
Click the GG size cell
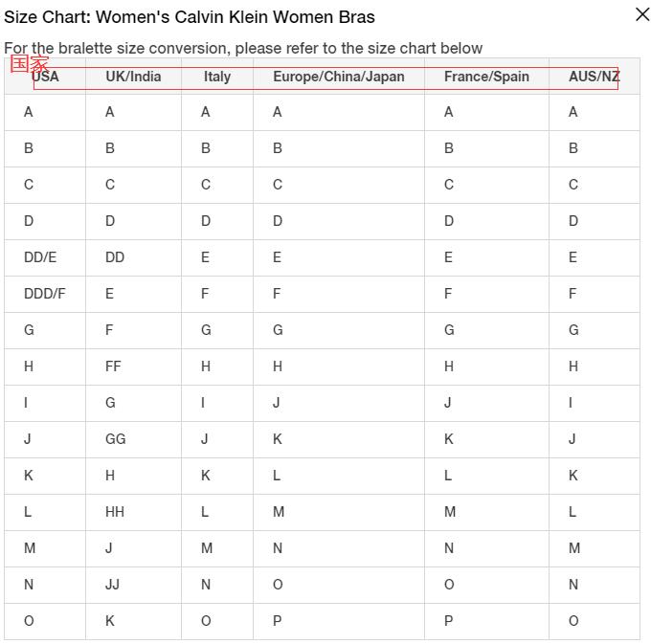[115, 439]
